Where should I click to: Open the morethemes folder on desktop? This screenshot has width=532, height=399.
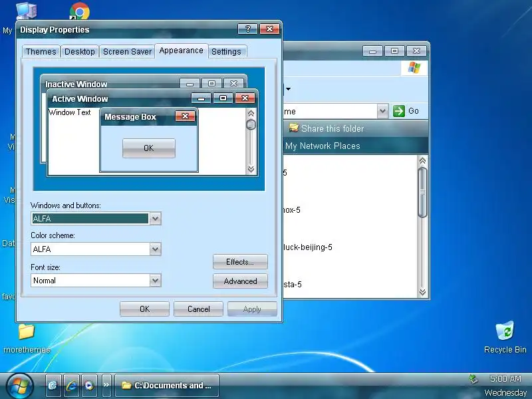tap(27, 338)
